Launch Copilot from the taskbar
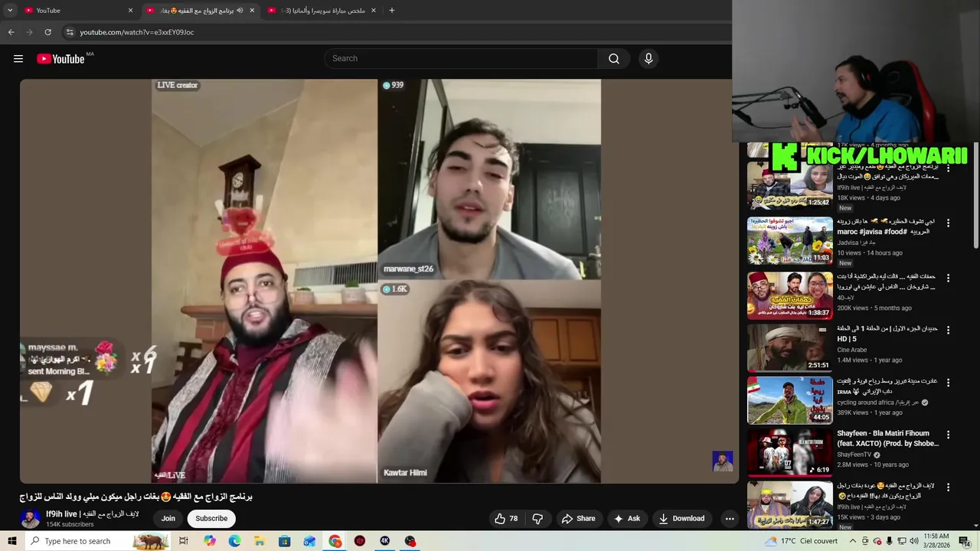The width and height of the screenshot is (980, 551). click(210, 541)
